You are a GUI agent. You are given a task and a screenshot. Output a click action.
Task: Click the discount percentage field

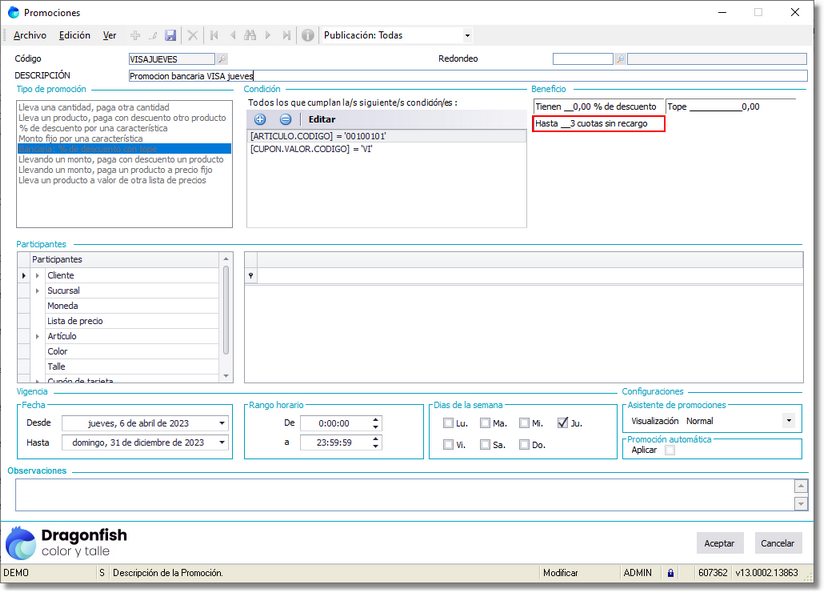(x=599, y=107)
